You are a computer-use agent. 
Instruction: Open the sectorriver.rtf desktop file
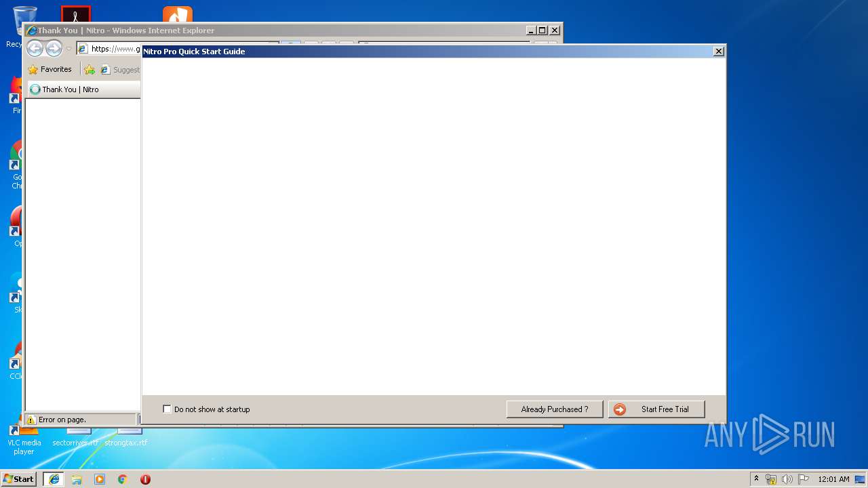point(75,438)
